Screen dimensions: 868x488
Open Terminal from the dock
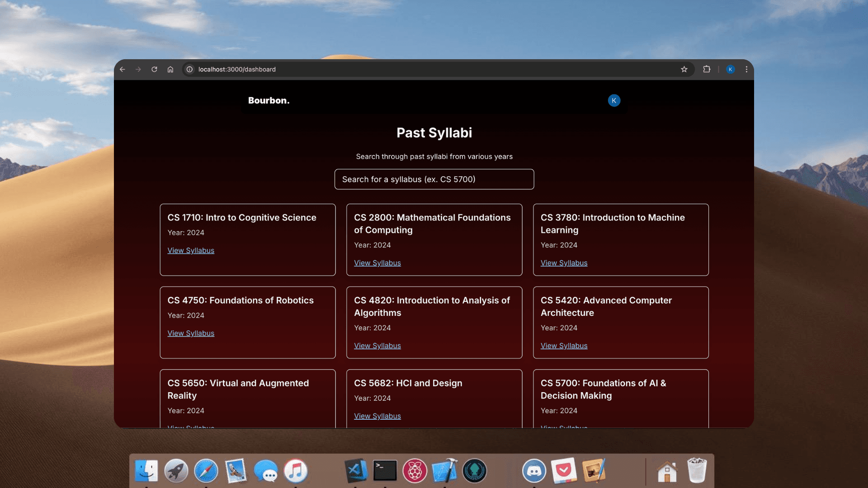(385, 471)
